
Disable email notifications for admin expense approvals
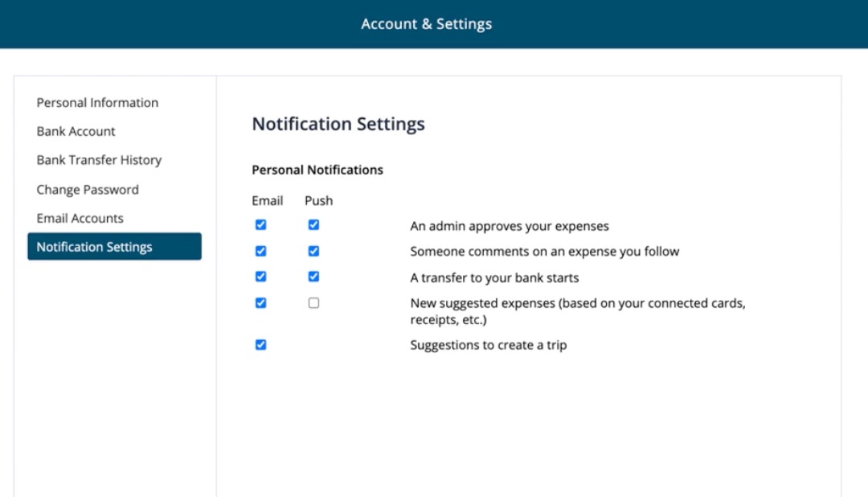point(260,224)
